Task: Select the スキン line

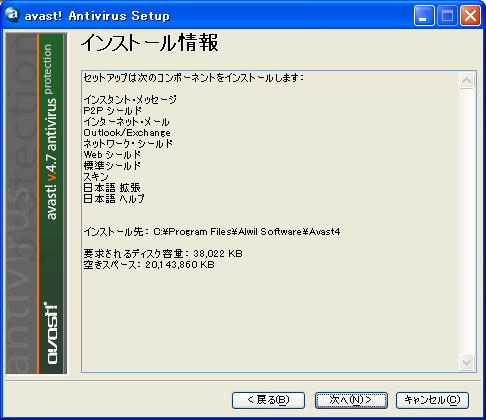Action: tap(96, 176)
